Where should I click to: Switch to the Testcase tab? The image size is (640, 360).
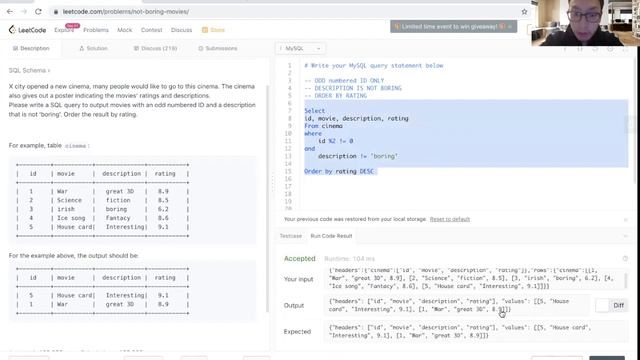pos(291,236)
